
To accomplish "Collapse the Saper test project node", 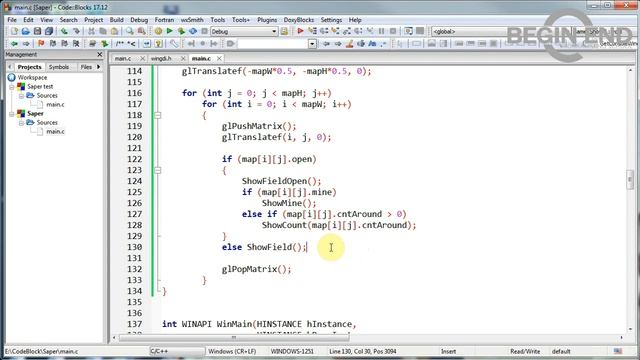I will [x=12, y=87].
